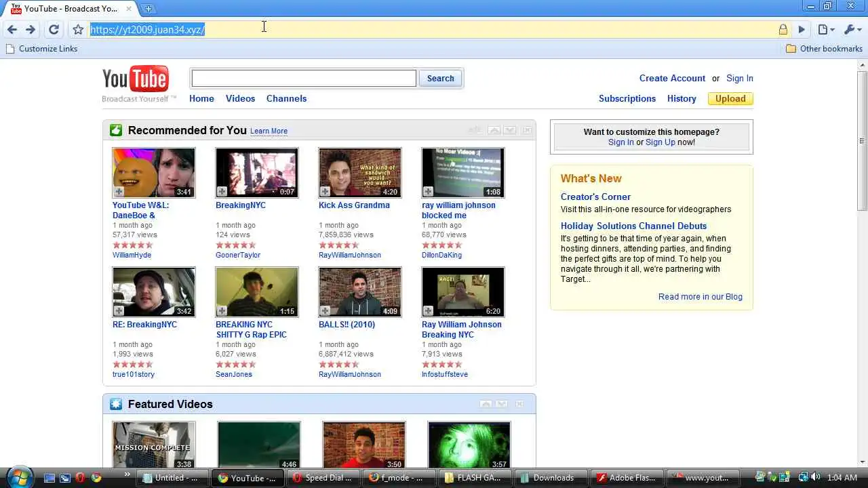This screenshot has width=868, height=488.
Task: Click the 1:04 AM clock
Action: (842, 478)
